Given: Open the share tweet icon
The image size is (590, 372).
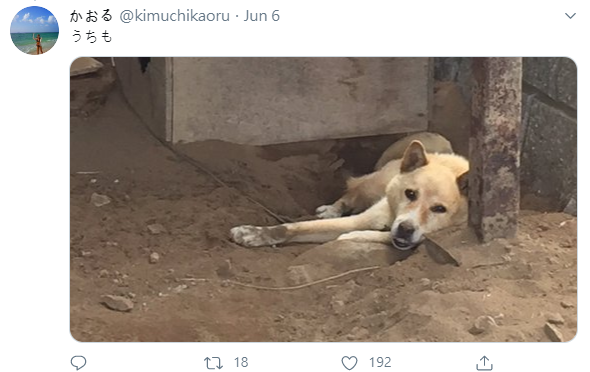Looking at the screenshot, I should click(x=484, y=363).
